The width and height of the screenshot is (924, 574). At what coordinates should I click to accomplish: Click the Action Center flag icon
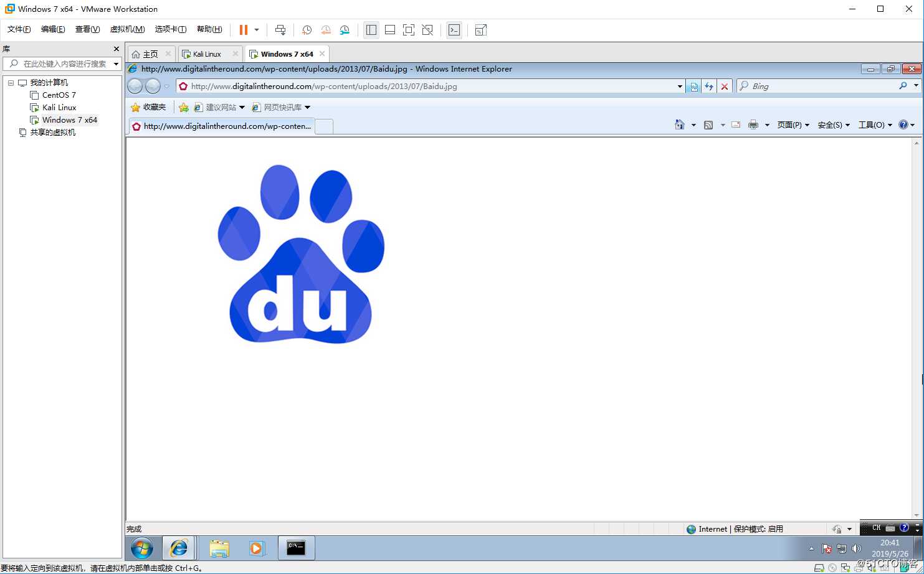click(x=827, y=548)
